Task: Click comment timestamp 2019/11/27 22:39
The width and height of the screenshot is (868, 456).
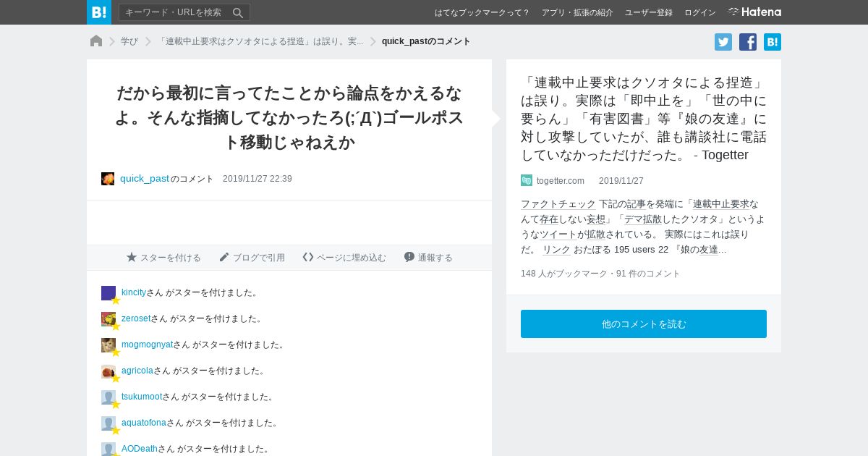Action: [258, 179]
